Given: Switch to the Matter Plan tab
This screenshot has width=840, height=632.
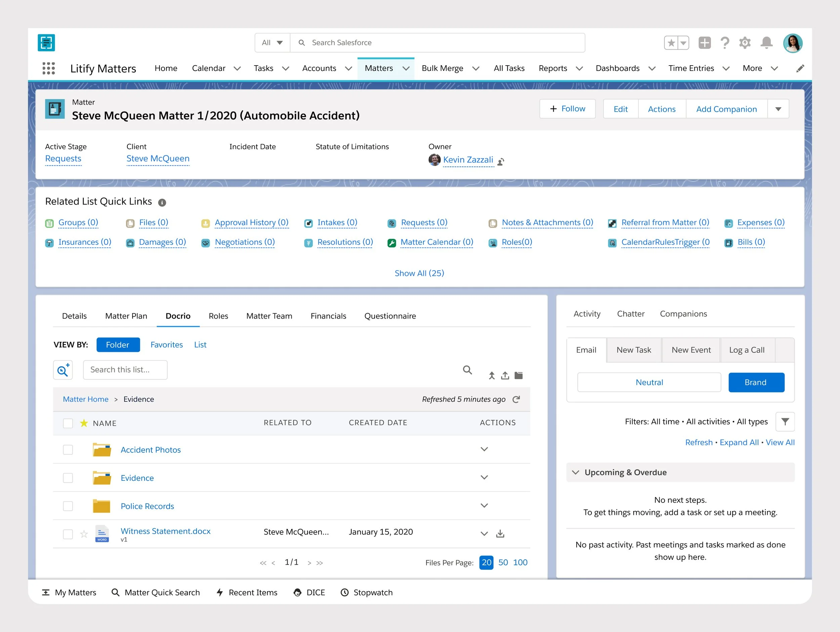Looking at the screenshot, I should tap(126, 316).
